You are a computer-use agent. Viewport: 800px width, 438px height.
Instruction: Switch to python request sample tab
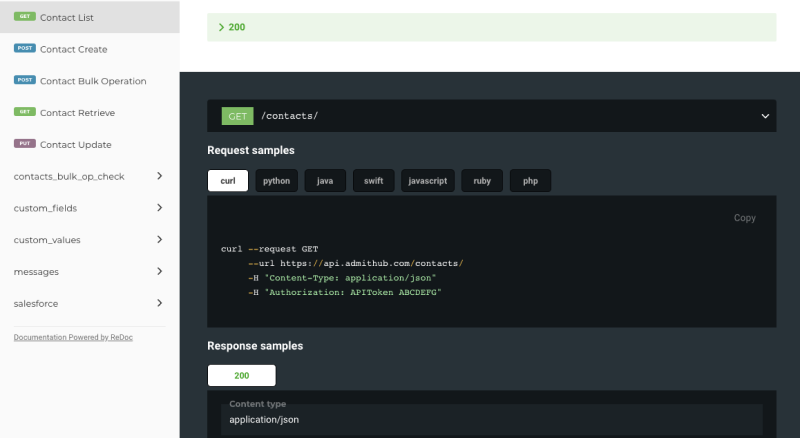point(276,181)
